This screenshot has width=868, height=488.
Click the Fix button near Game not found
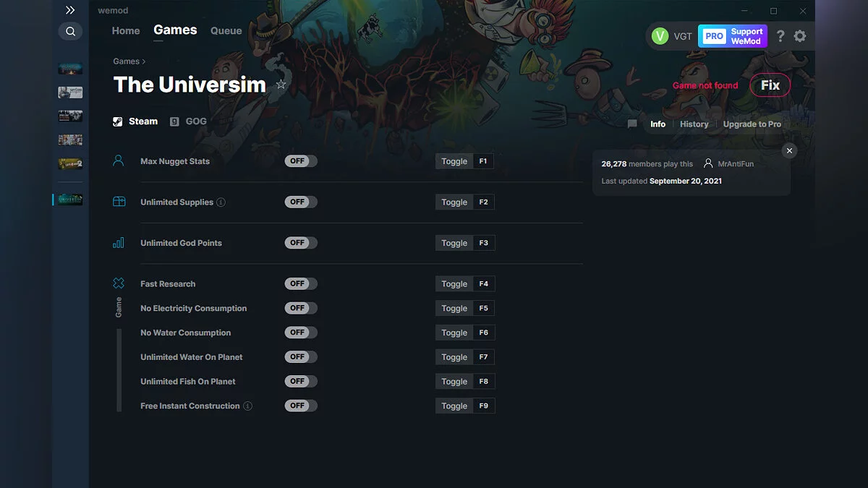click(x=770, y=85)
